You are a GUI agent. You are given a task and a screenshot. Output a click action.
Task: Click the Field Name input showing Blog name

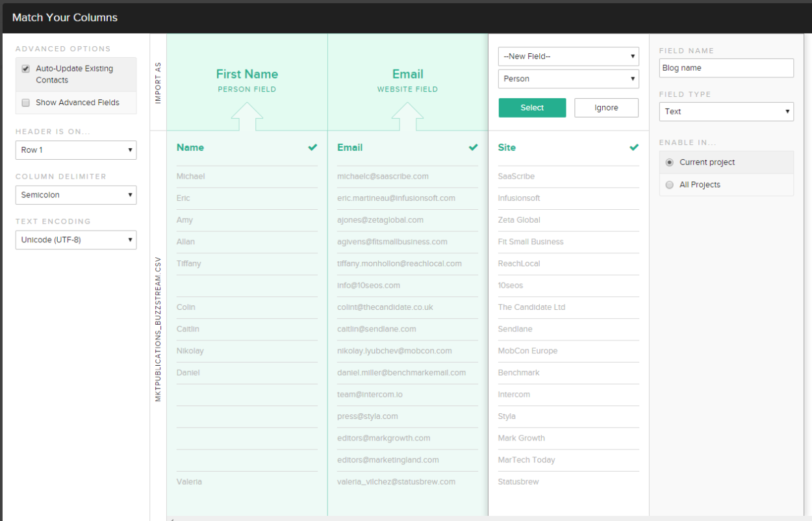pyautogui.click(x=726, y=68)
